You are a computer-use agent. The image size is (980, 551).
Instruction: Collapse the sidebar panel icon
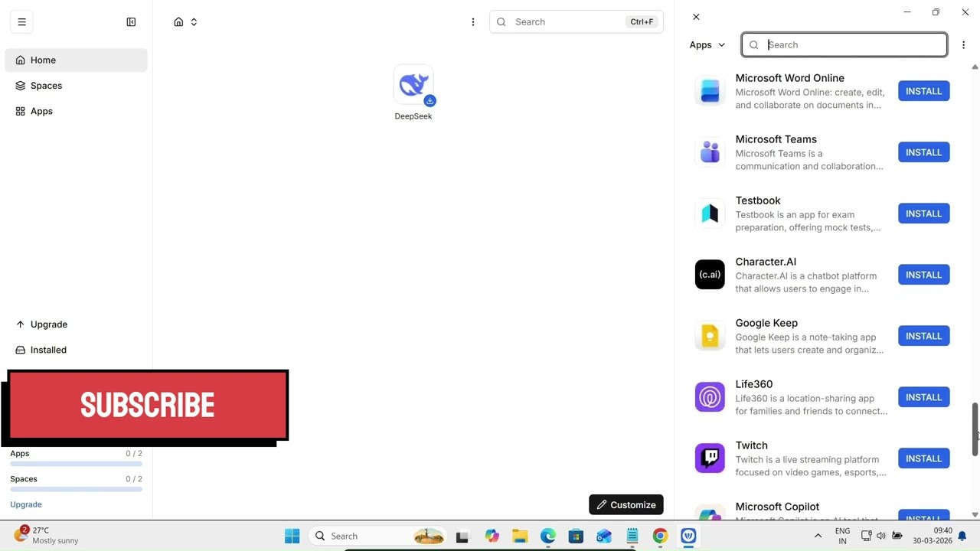tap(131, 22)
